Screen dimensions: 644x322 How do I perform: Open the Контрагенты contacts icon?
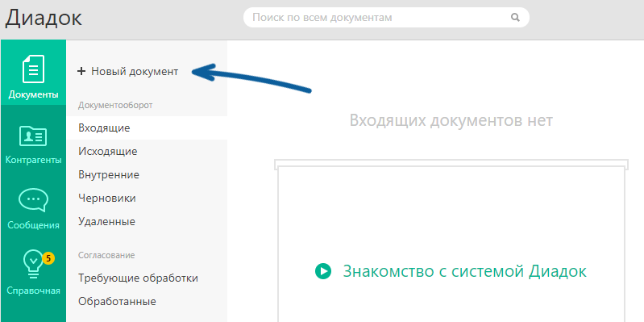[x=33, y=136]
